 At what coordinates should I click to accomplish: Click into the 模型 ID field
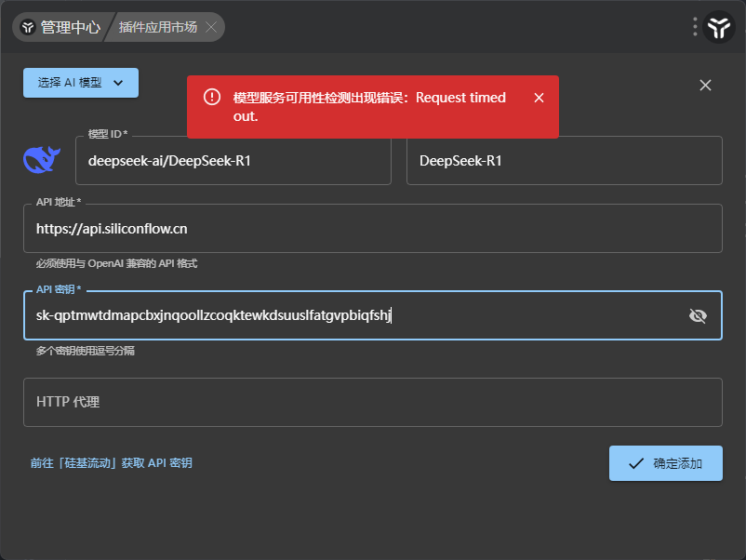coord(233,161)
